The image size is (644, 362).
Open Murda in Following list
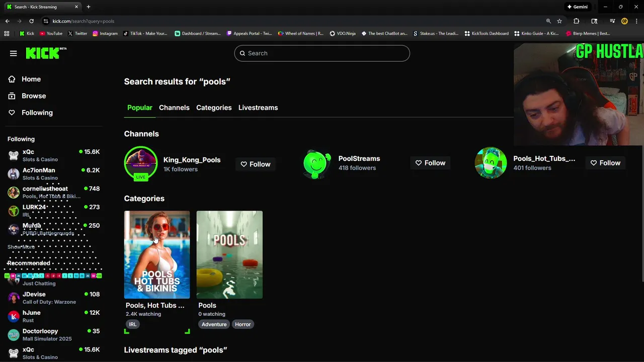[54, 229]
